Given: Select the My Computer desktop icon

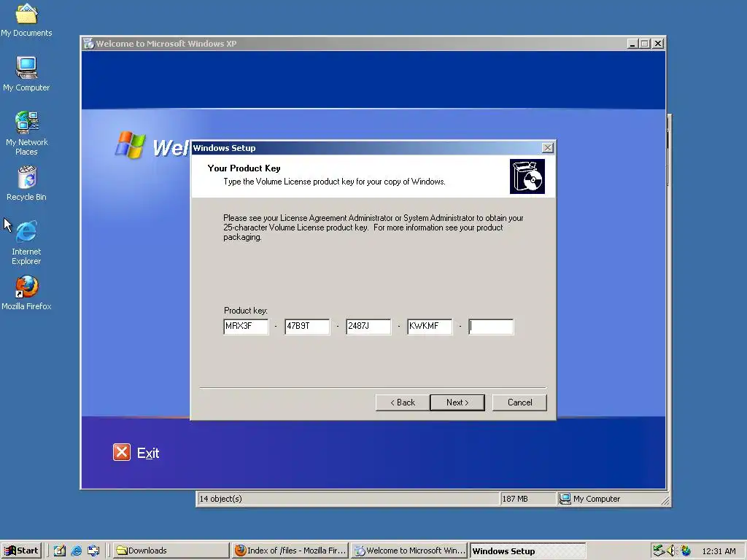Looking at the screenshot, I should (26, 74).
